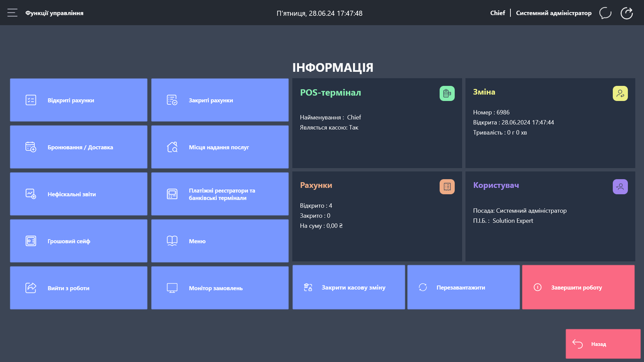Open the hamburger menu in the top-left
The image size is (644, 362).
tap(12, 12)
